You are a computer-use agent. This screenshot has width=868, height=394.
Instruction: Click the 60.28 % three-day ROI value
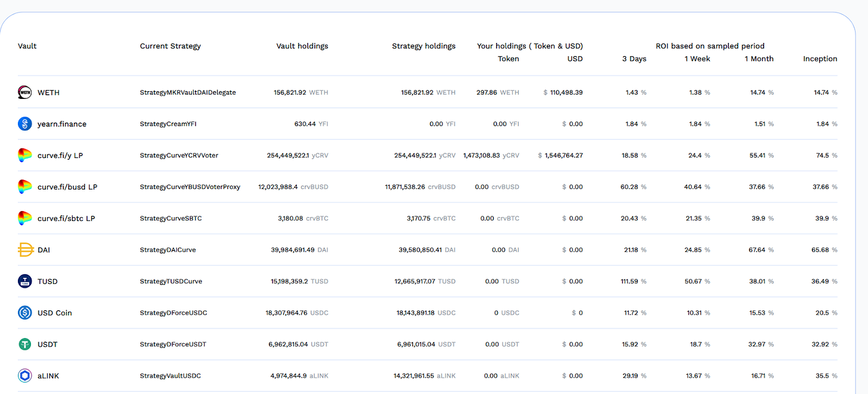pyautogui.click(x=634, y=187)
